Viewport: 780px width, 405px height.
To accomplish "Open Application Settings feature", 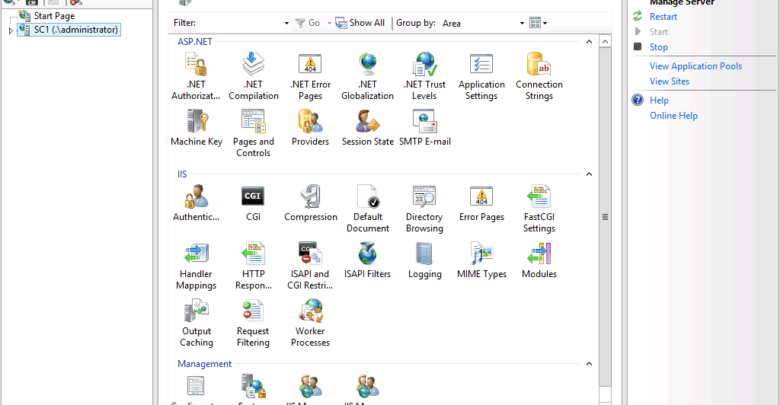I will pyautogui.click(x=482, y=77).
